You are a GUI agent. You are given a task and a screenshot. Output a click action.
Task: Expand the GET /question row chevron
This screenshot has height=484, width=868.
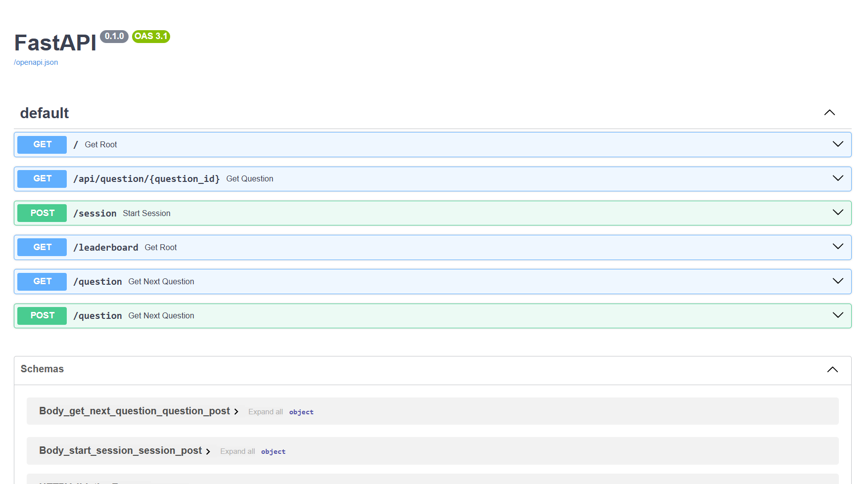838,281
